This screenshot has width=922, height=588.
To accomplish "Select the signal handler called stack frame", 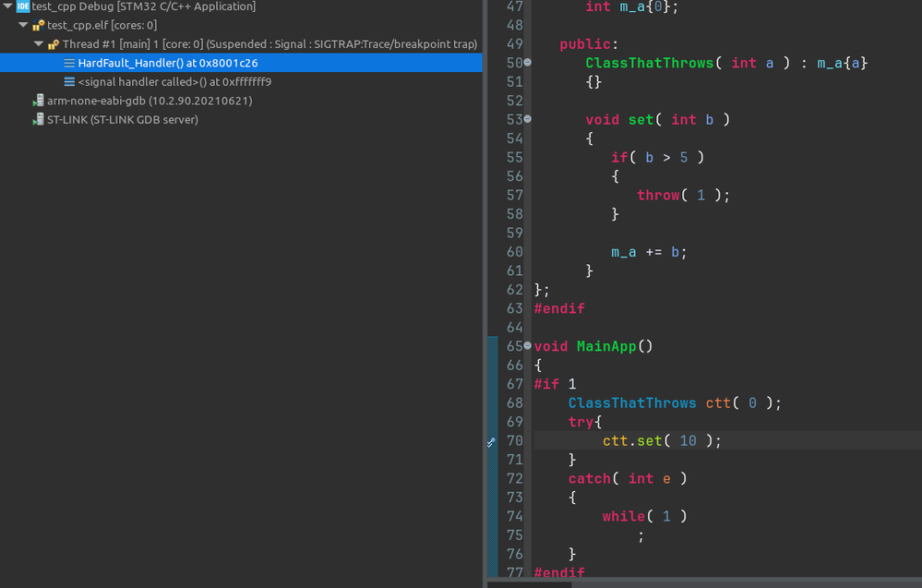I will click(174, 82).
